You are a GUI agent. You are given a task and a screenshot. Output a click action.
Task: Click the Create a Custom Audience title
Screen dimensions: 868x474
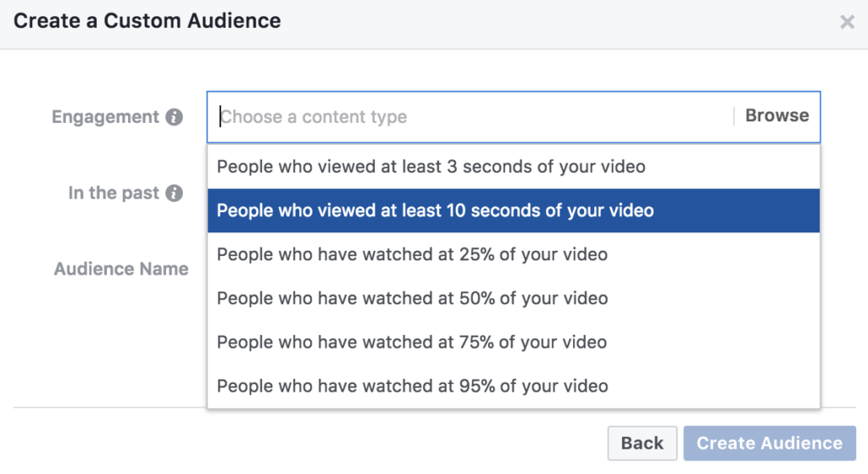pos(147,21)
